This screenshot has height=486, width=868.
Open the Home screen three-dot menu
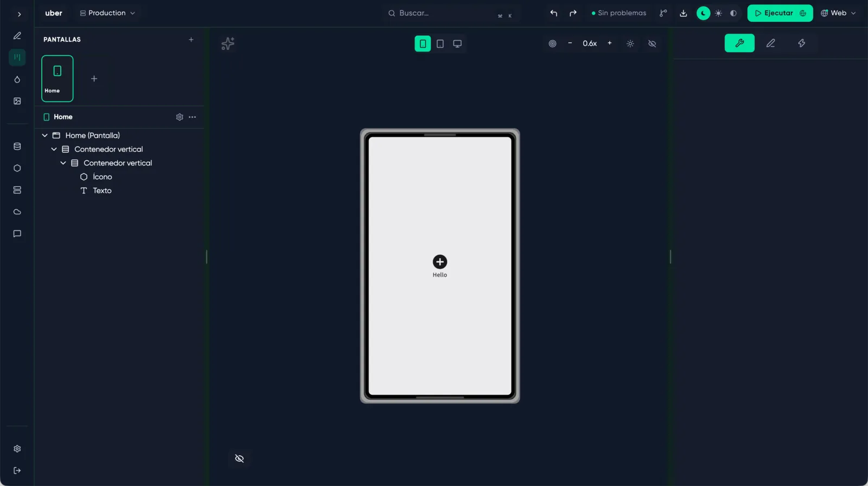(193, 117)
